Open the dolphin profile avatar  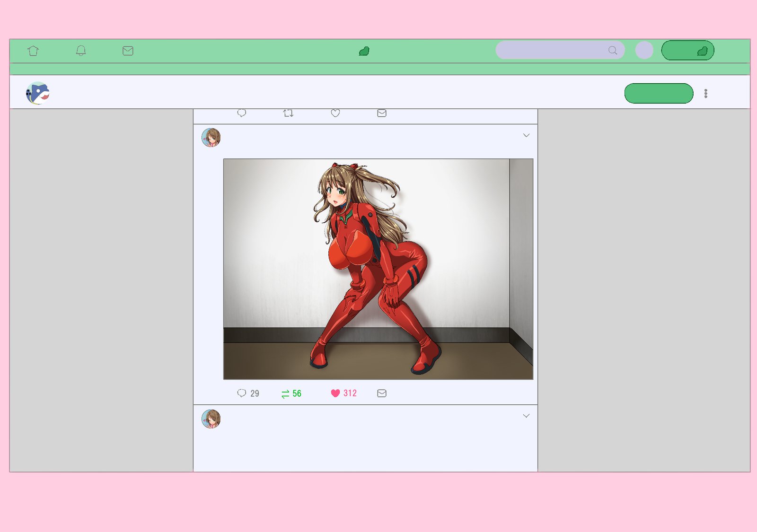(x=38, y=93)
